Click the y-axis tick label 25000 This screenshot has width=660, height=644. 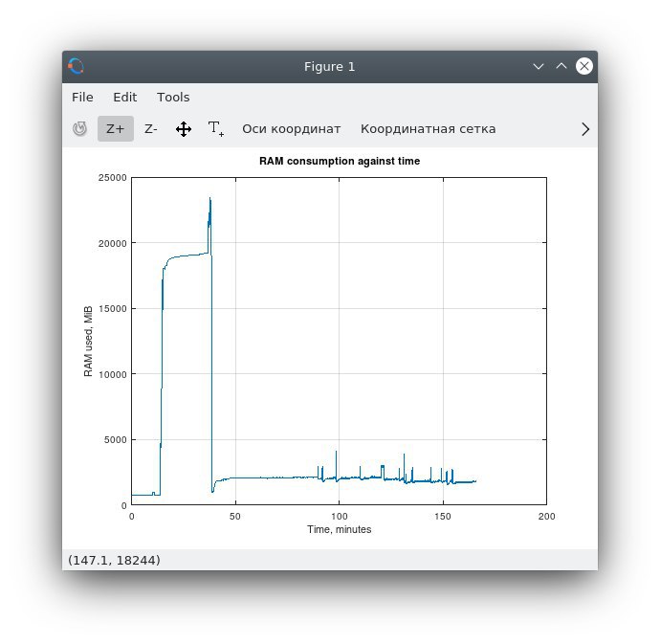point(112,178)
